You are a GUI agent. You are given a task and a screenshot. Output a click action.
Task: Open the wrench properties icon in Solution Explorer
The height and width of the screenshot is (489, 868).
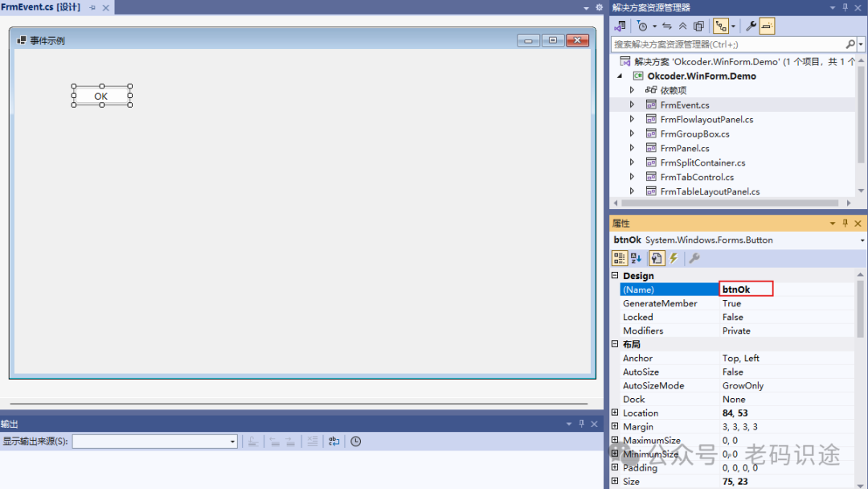[751, 27]
